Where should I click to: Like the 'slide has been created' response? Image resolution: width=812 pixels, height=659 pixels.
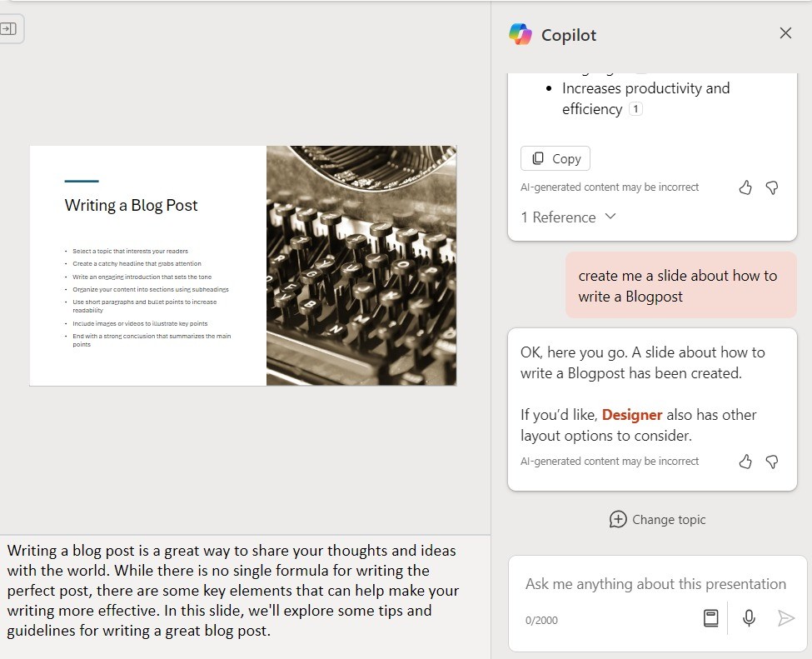coord(745,462)
